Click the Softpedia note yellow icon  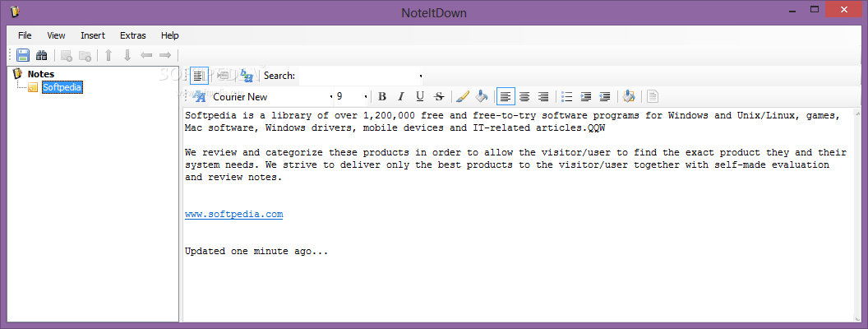(33, 87)
